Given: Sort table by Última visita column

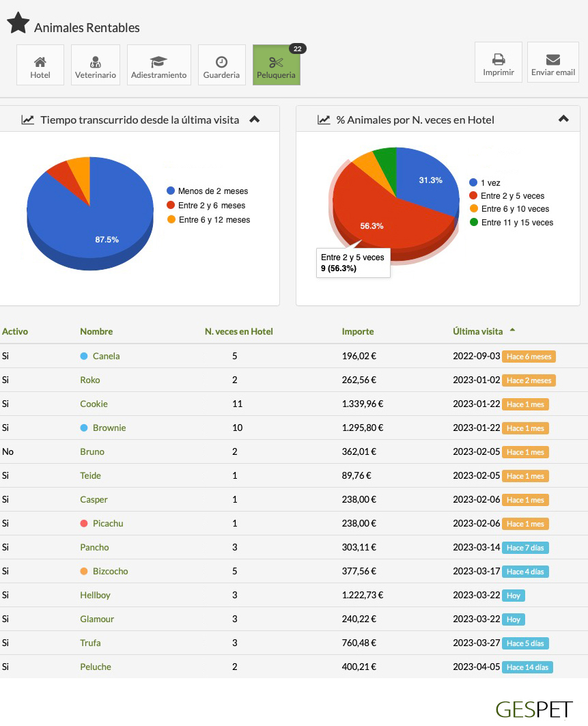Looking at the screenshot, I should (477, 331).
